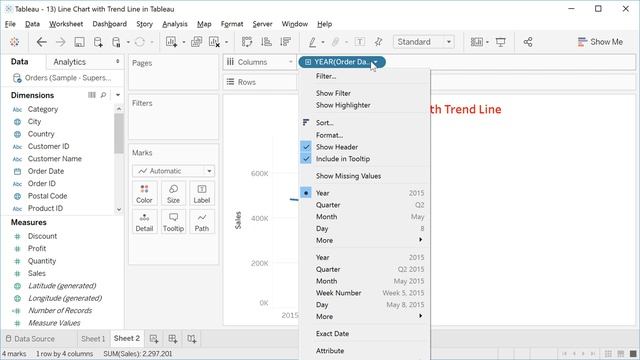Open the Analytics tab options arrows

click(118, 62)
